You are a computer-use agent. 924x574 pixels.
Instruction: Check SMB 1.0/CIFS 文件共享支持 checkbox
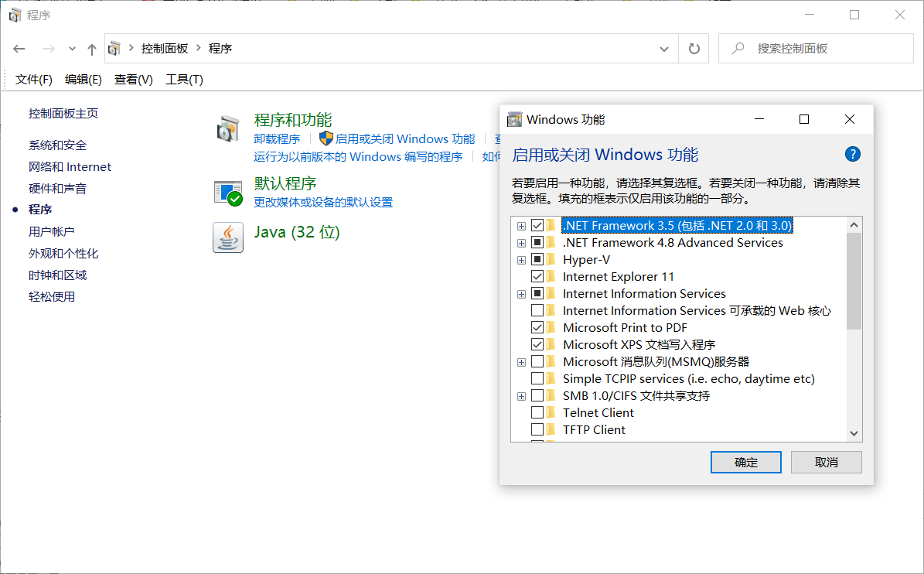coord(537,395)
